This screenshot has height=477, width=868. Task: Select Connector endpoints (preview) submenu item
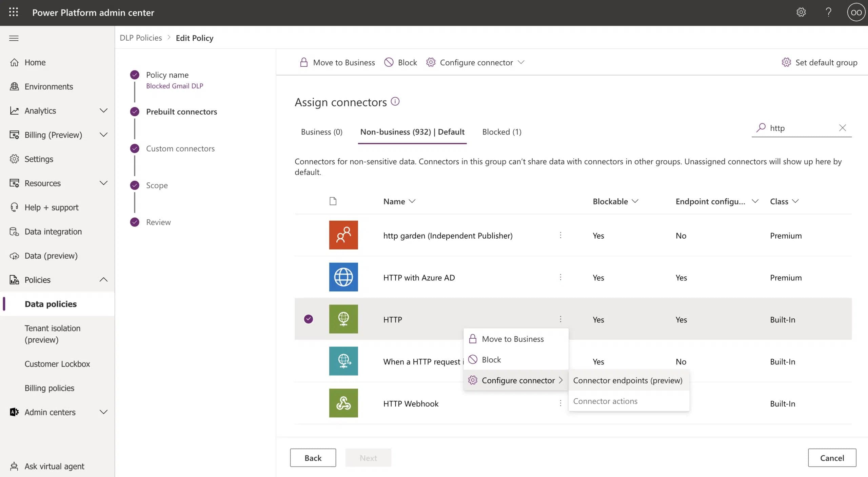628,380
